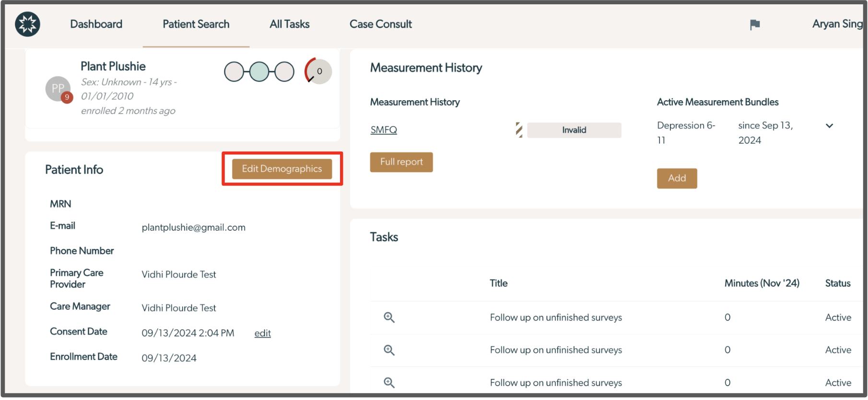Click the second Follow up on unfinished surveys title
Viewport: 868px width, 400px height.
pos(556,350)
